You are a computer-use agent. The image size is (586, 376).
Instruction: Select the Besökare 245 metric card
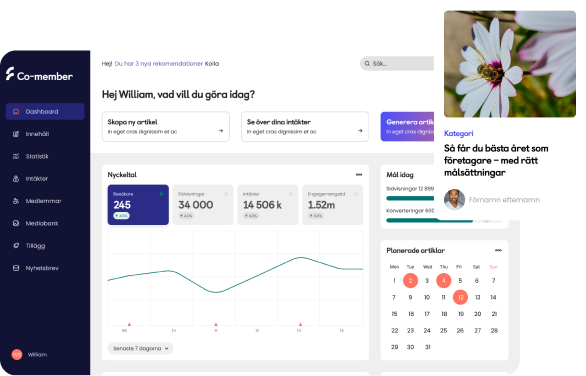point(138,205)
